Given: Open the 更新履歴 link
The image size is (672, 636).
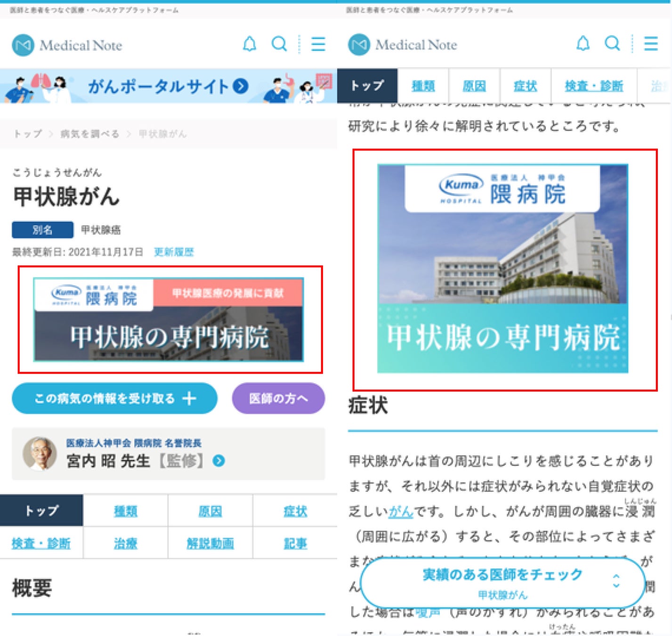Looking at the screenshot, I should 174,252.
